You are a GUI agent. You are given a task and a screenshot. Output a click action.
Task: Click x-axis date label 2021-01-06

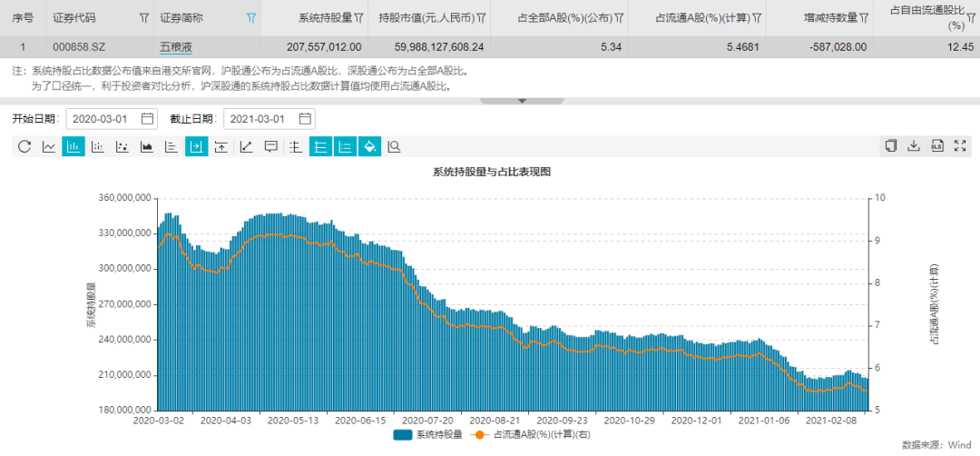click(x=764, y=421)
